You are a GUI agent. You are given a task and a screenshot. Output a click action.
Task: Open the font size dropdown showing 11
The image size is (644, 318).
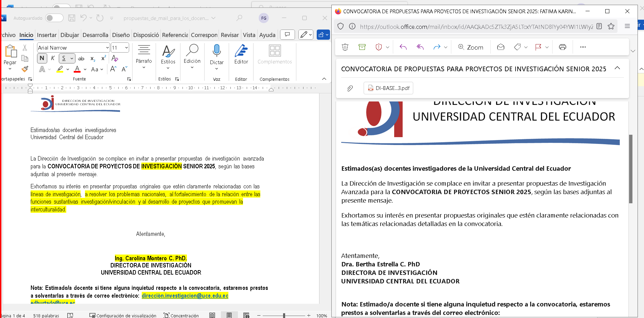(x=126, y=48)
